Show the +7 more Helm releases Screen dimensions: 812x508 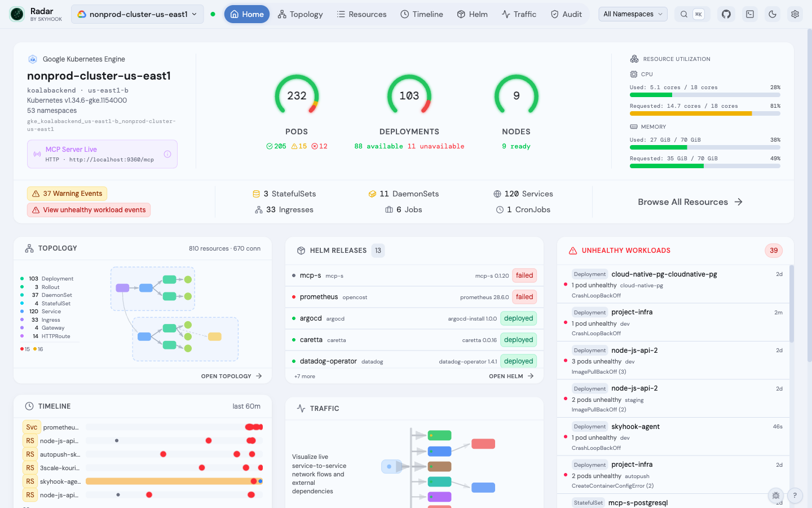tap(304, 376)
